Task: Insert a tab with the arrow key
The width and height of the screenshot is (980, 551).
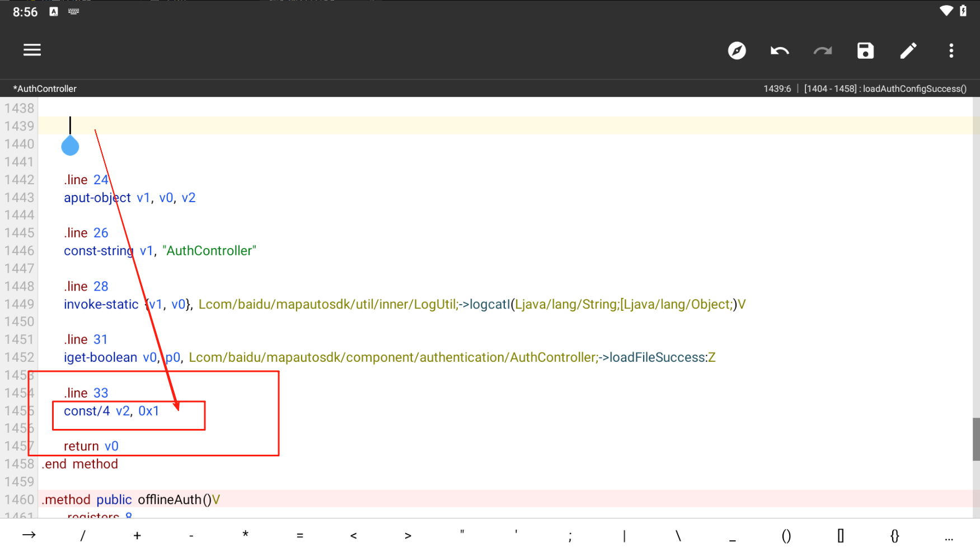Action: pyautogui.click(x=29, y=535)
